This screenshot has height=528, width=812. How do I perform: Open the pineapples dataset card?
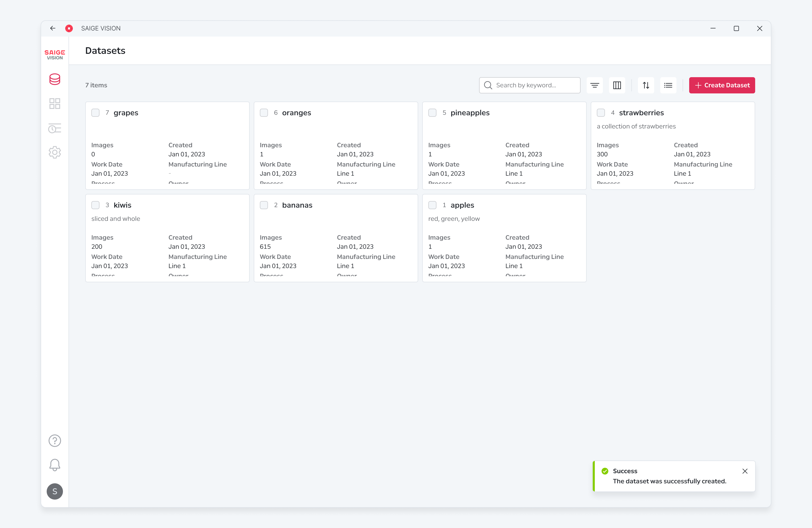pos(504,146)
